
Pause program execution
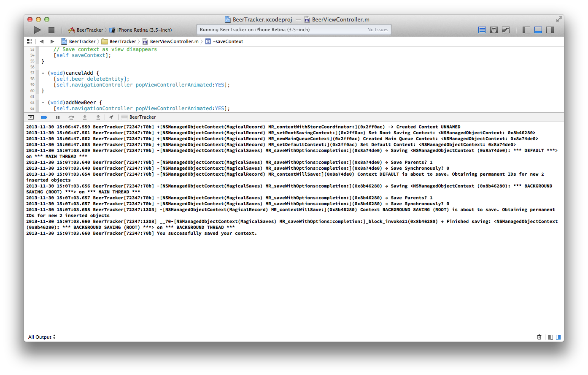click(58, 117)
